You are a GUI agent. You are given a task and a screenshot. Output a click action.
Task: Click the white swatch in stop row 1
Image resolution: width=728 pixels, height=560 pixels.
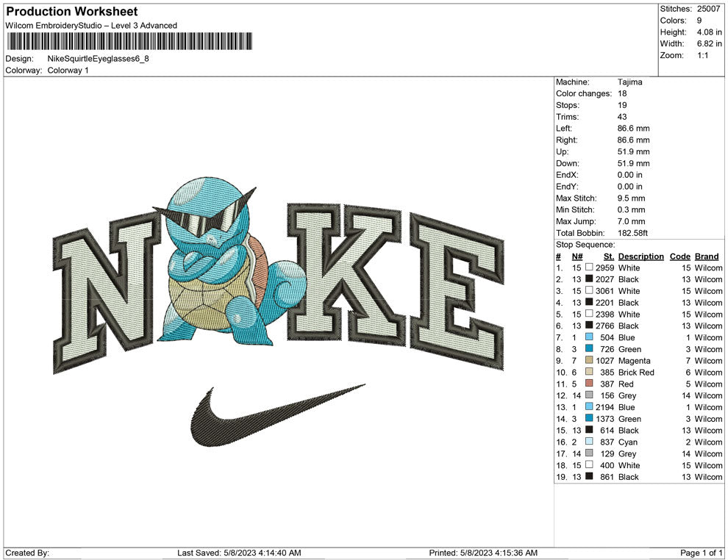point(589,268)
